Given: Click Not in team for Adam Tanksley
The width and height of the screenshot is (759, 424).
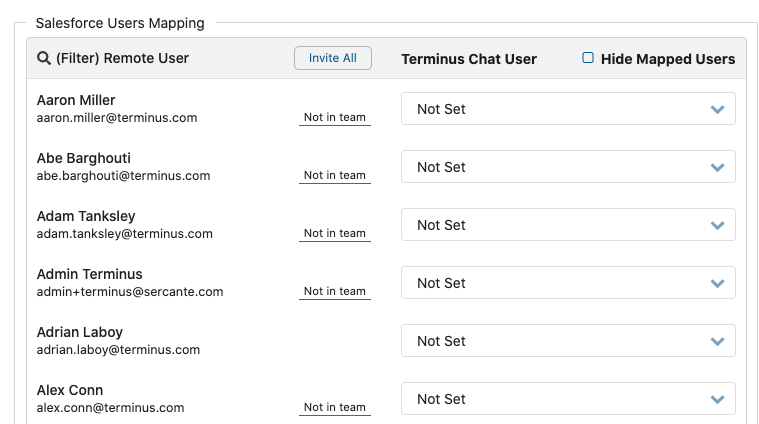Looking at the screenshot, I should pos(334,234).
